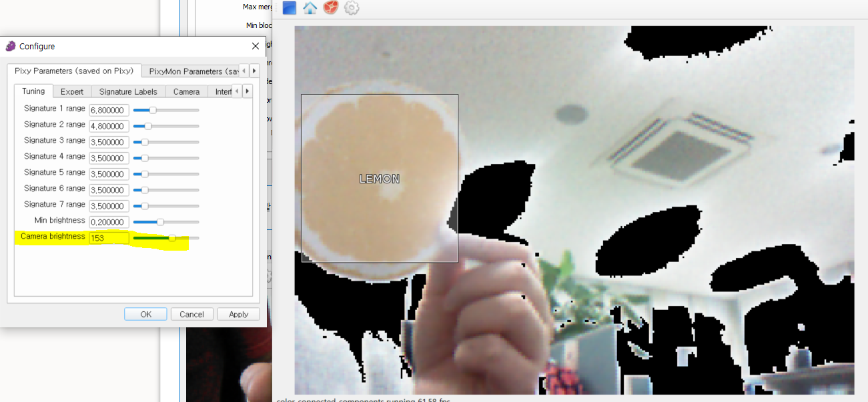Click the fps status text below video
Screen dimensions: 868x402
[x=364, y=399]
